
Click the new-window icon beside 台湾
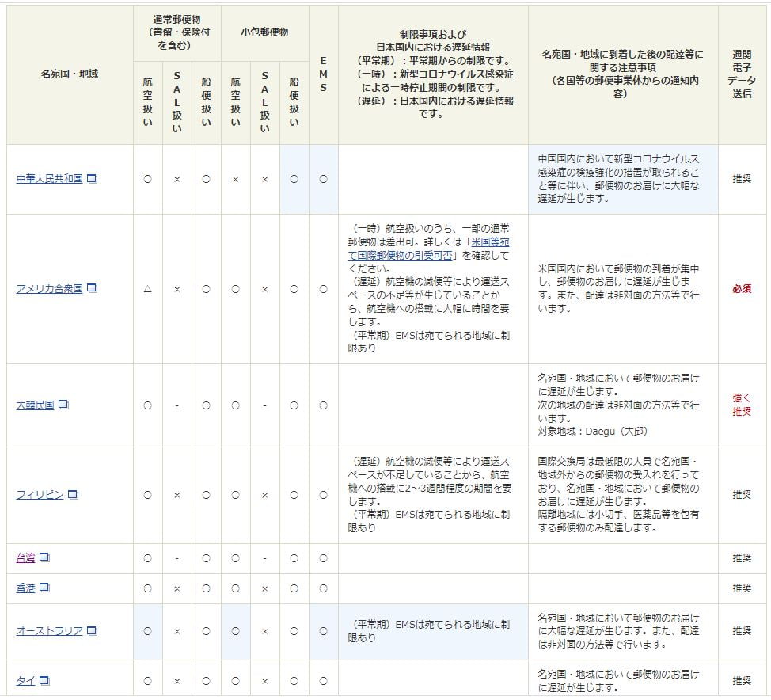click(44, 557)
